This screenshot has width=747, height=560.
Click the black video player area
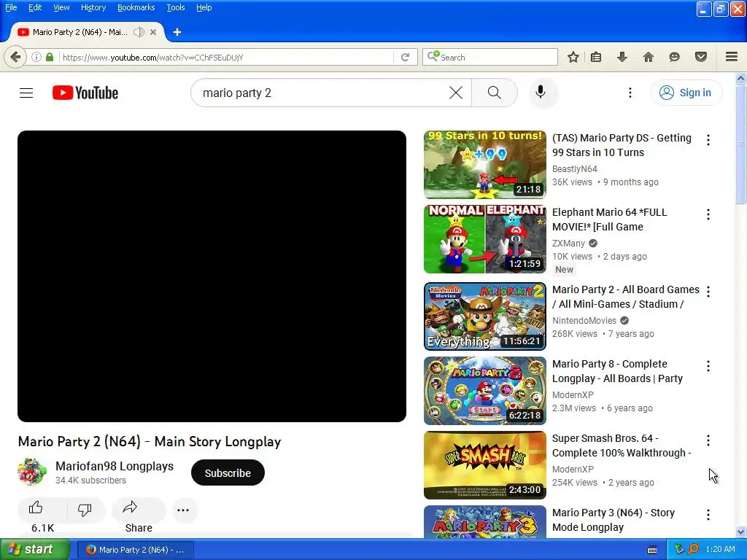212,276
